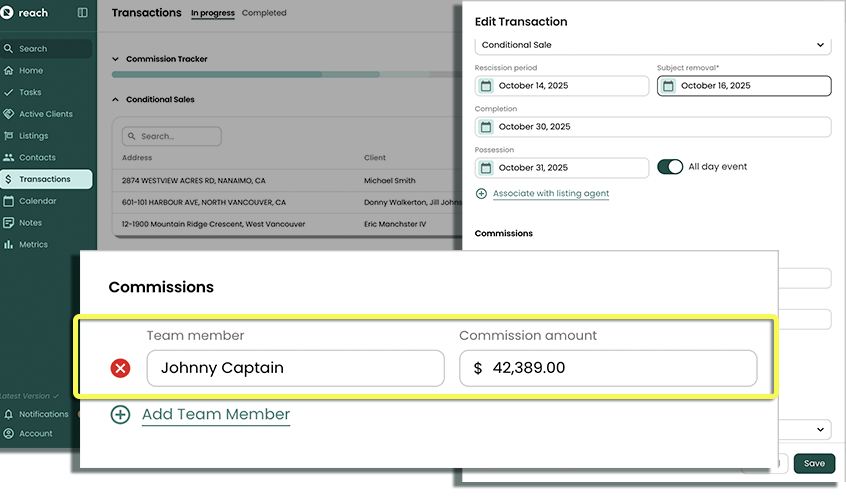
Task: Click the Add Team Member link
Action: point(216,414)
